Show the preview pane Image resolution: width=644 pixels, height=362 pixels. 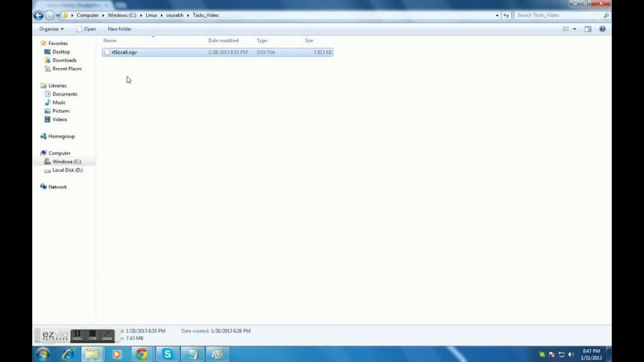pos(588,29)
